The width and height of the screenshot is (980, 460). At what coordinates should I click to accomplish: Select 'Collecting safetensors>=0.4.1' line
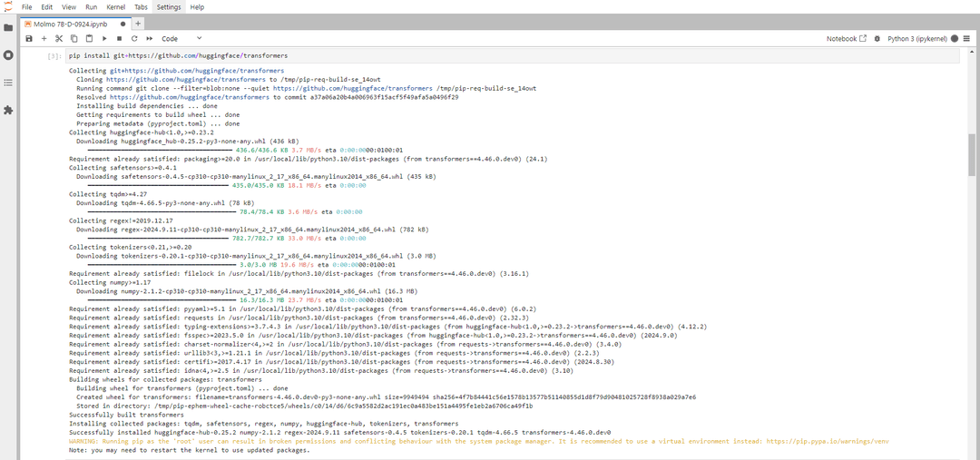pyautogui.click(x=122, y=168)
